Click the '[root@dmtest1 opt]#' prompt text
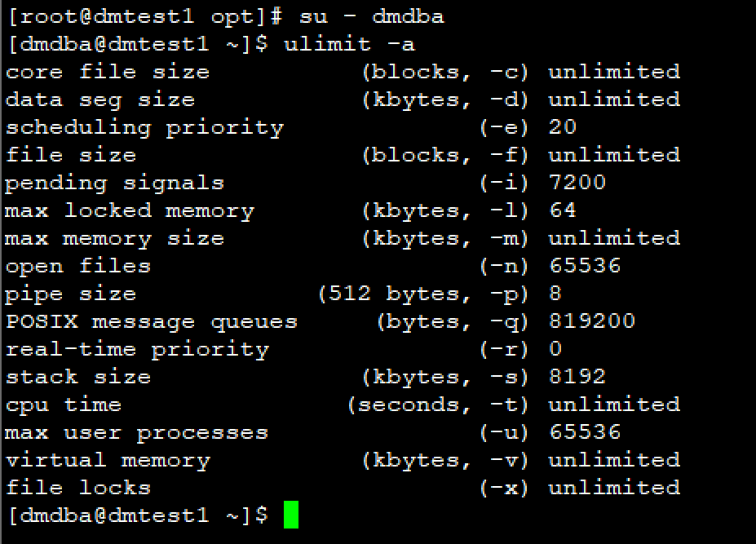Image resolution: width=756 pixels, height=544 pixels. [x=144, y=16]
